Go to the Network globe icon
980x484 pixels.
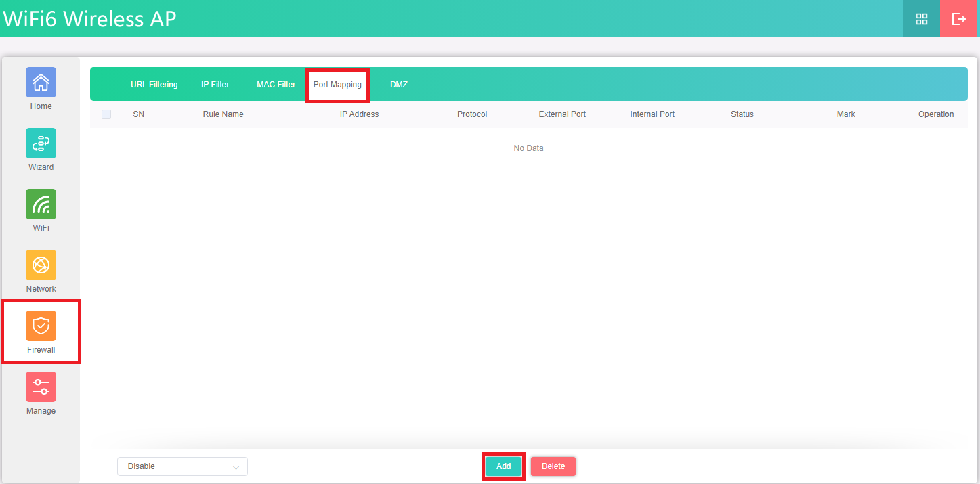[x=41, y=265]
